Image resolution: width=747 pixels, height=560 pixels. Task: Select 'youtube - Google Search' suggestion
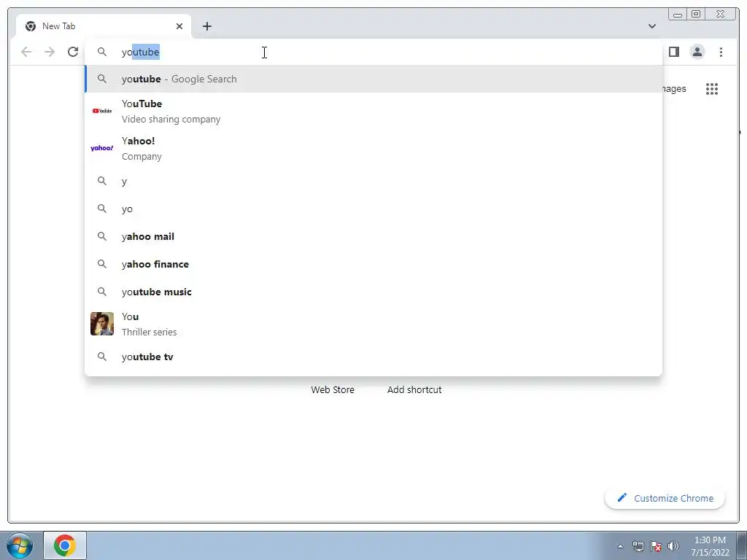pos(373,79)
